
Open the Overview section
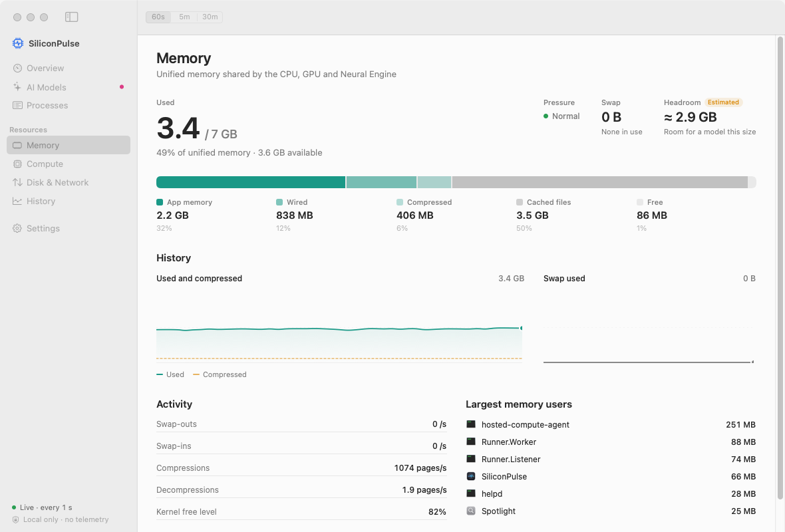pyautogui.click(x=69, y=68)
